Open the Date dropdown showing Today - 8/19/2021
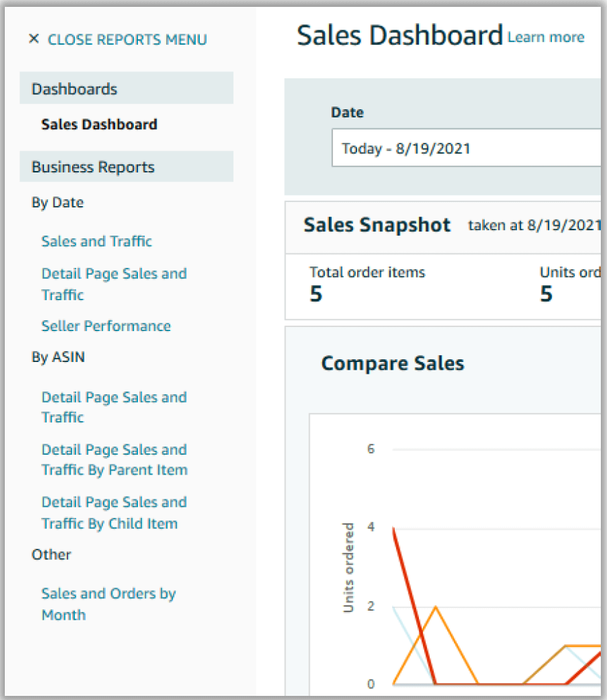Image resolution: width=607 pixels, height=700 pixels. point(466,148)
